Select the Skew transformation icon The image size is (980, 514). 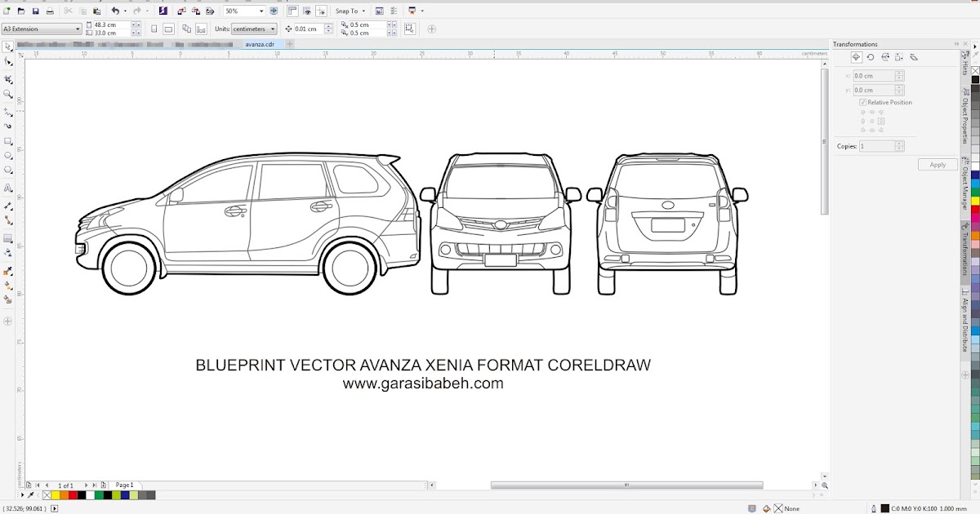click(x=914, y=57)
